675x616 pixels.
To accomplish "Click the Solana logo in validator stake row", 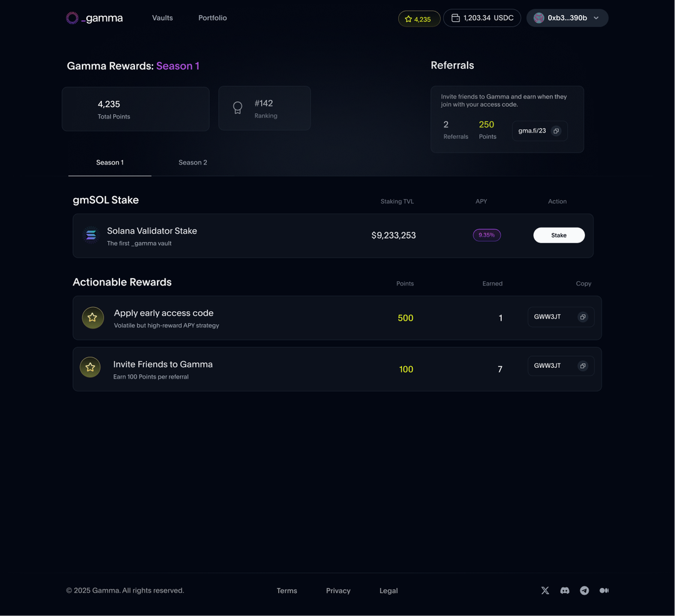I will click(91, 236).
